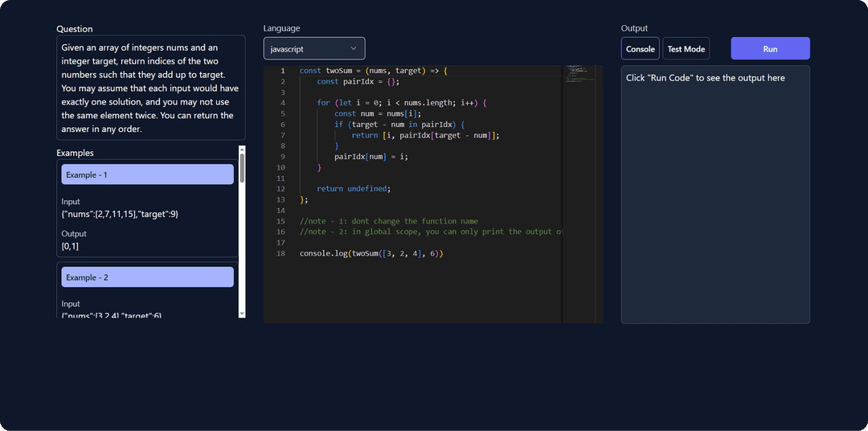Viewport: 868px width, 431px height.
Task: Click the code editor minimap
Action: [x=579, y=75]
